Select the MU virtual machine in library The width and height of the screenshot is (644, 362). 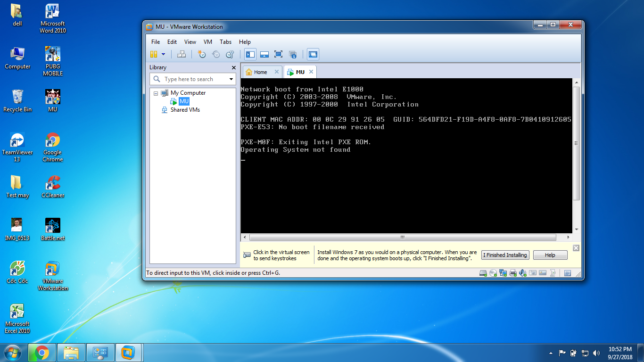(x=184, y=101)
